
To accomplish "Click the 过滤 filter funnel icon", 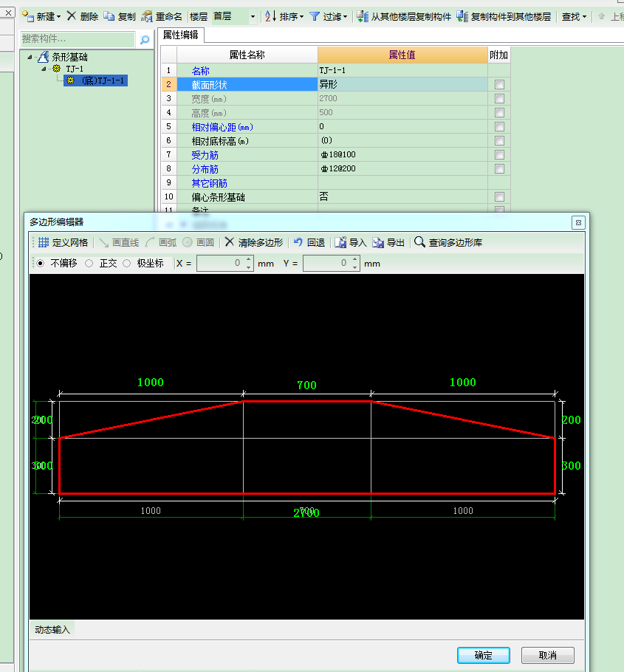I will (x=315, y=16).
